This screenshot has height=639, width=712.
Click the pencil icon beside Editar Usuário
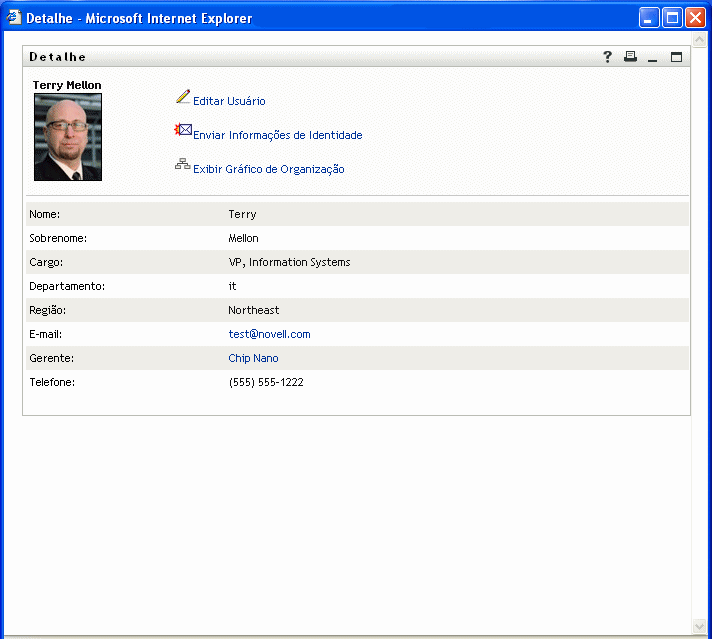coord(183,96)
